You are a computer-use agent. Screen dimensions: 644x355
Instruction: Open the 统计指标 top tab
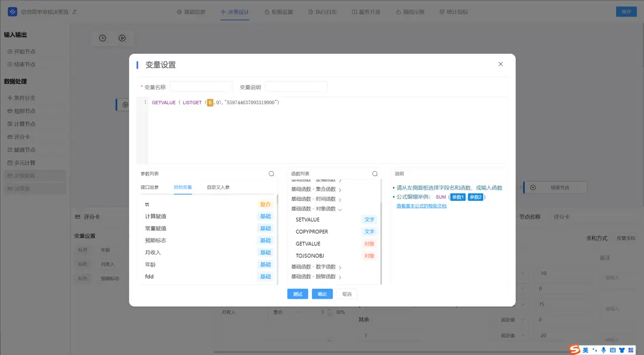click(x=454, y=12)
